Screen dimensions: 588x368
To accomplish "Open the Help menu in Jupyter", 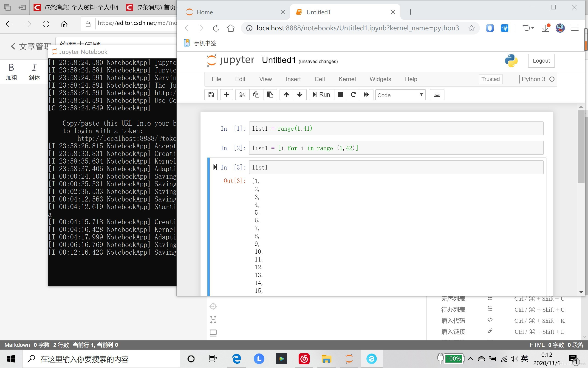I will [x=411, y=79].
